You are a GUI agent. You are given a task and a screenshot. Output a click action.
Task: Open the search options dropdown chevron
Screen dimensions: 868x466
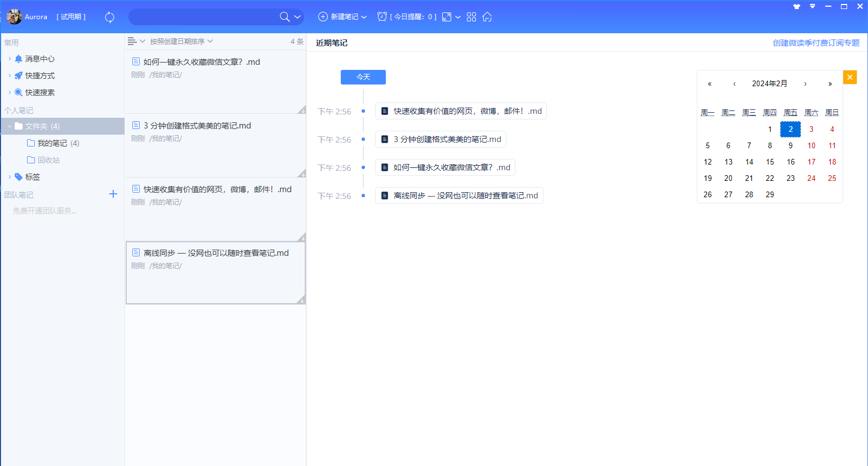coord(297,17)
